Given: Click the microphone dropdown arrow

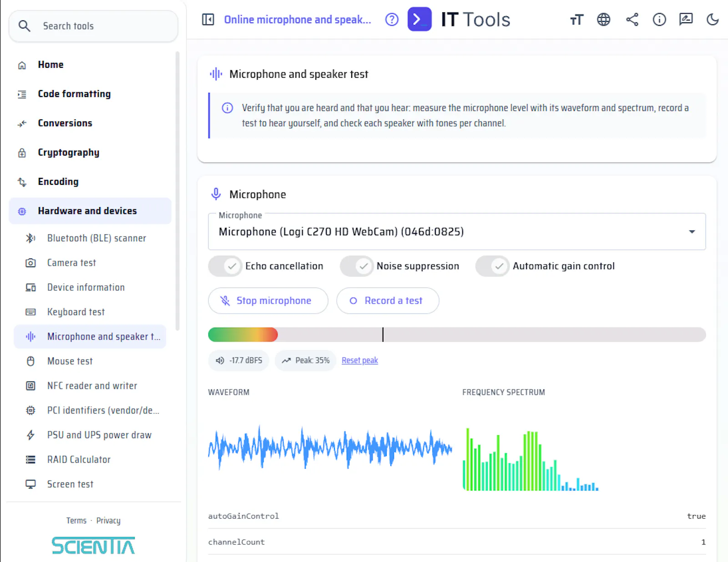Looking at the screenshot, I should [x=692, y=232].
